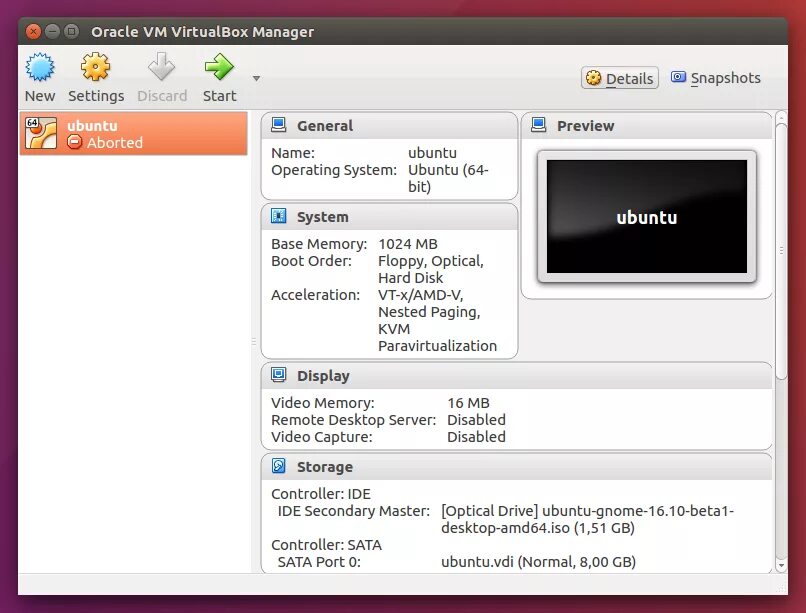
Task: Click the Snapshots camera icon
Action: (678, 77)
